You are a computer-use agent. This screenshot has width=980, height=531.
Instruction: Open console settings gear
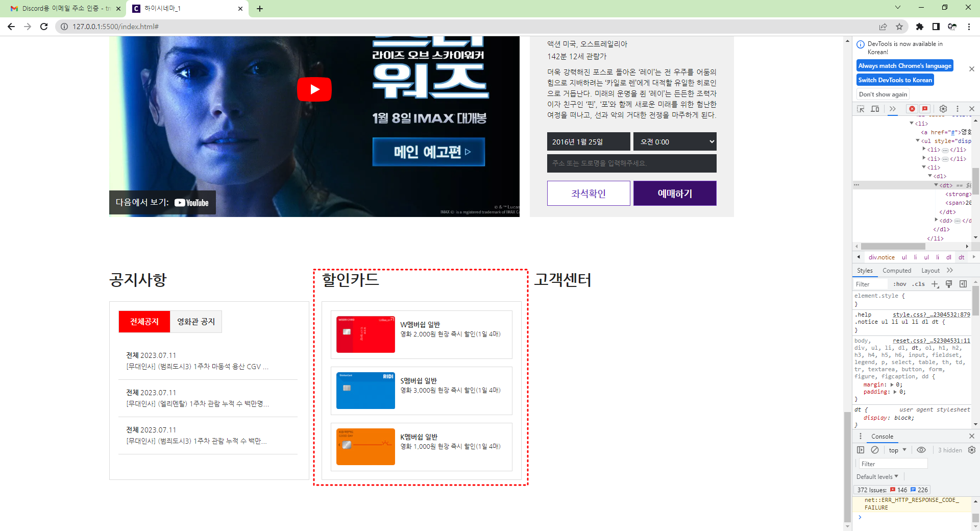click(x=972, y=450)
